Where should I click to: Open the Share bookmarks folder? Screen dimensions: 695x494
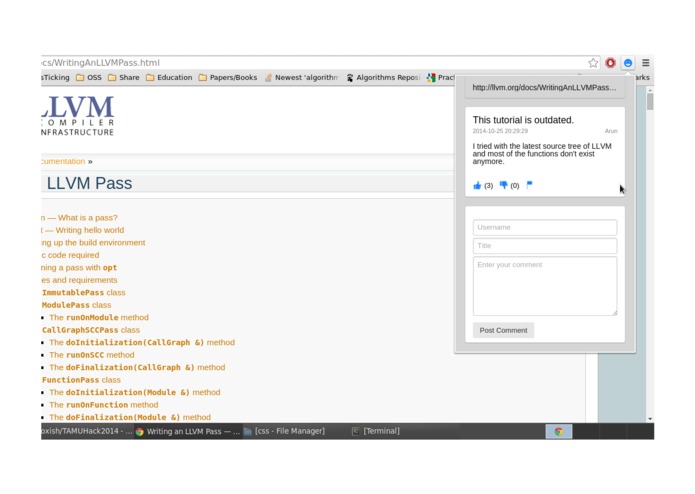click(x=124, y=78)
